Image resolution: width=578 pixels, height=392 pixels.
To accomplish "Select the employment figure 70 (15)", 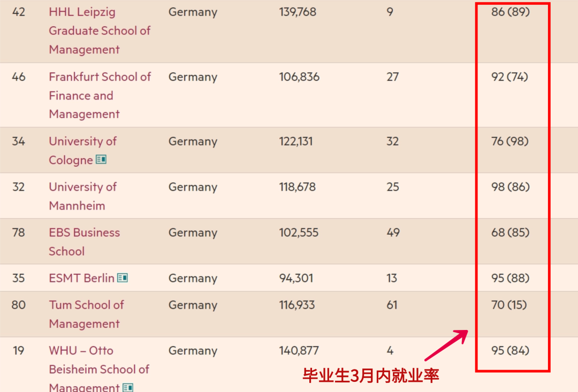I will tap(509, 305).
